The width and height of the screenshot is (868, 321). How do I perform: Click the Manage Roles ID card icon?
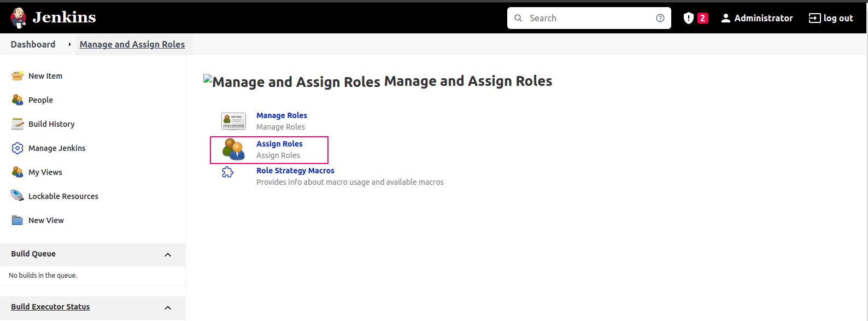click(233, 121)
